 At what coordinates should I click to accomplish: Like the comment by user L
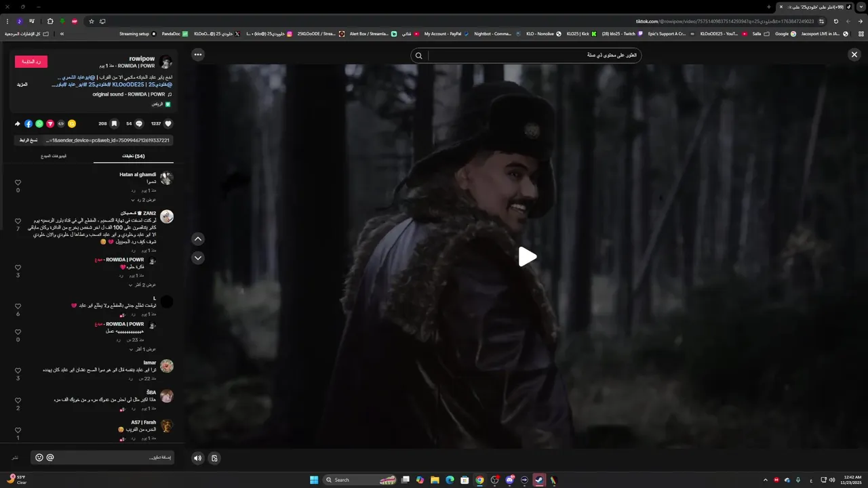[x=18, y=306]
